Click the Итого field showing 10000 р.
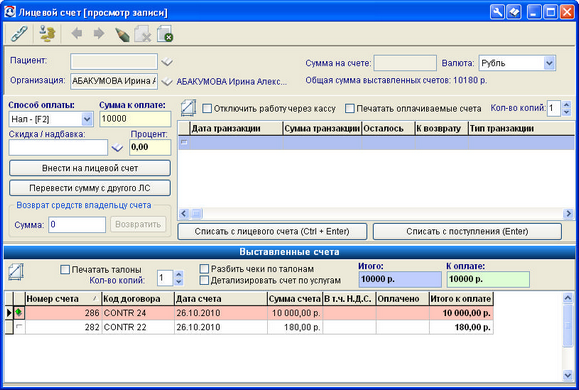Viewport: 579px width, 390px height. point(400,280)
